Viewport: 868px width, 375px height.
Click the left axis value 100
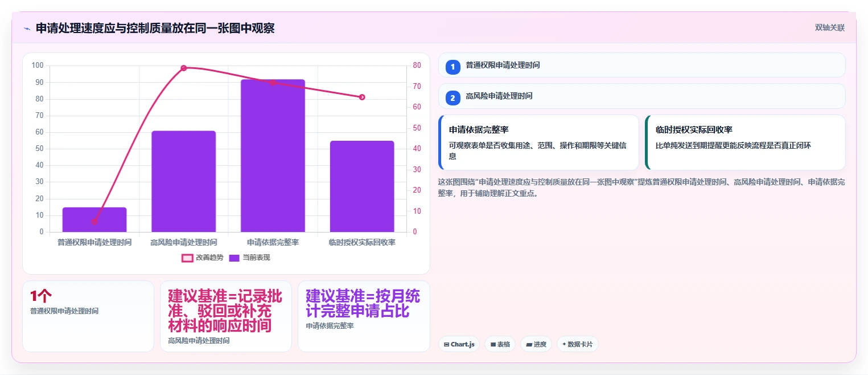[x=38, y=66]
